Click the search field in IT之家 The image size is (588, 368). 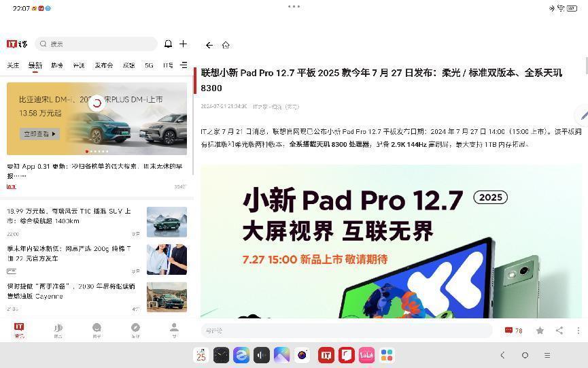tap(95, 44)
